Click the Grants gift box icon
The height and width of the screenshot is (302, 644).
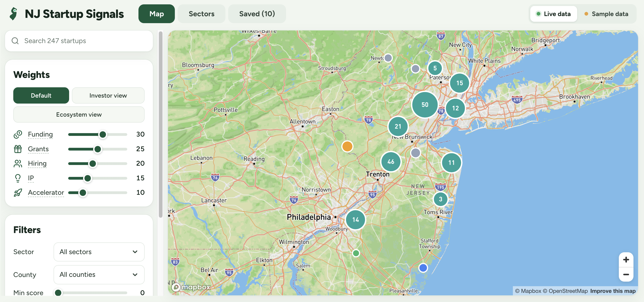tap(18, 149)
